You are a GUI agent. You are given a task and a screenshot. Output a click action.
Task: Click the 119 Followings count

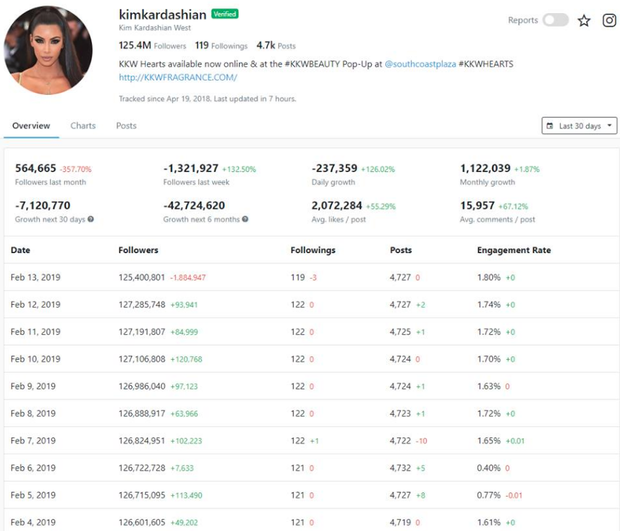click(x=221, y=45)
